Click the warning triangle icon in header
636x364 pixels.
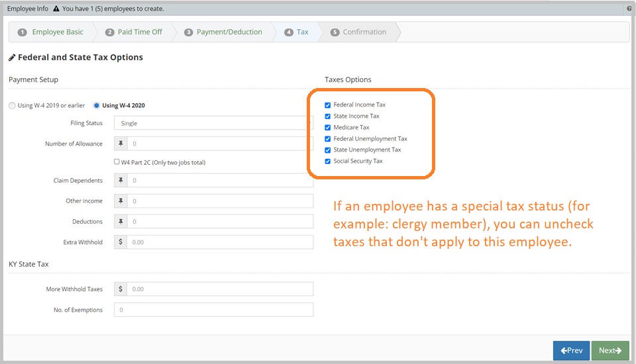click(x=56, y=9)
